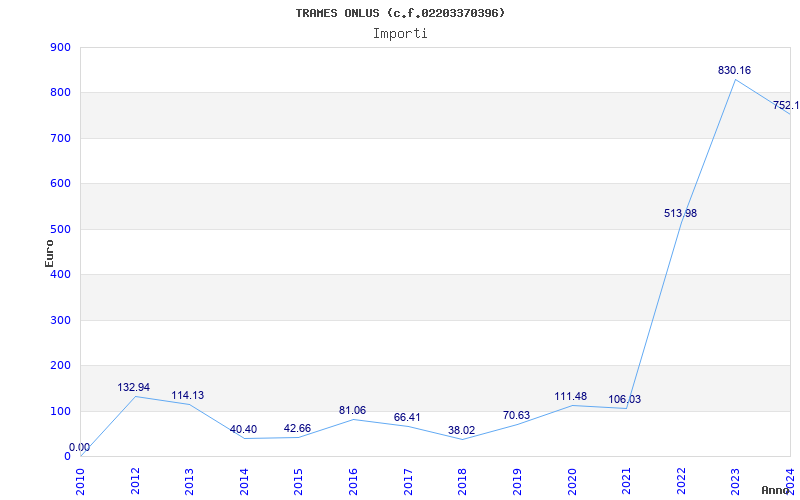Click the 2017 year label
The width and height of the screenshot is (800, 500).
pyautogui.click(x=408, y=481)
